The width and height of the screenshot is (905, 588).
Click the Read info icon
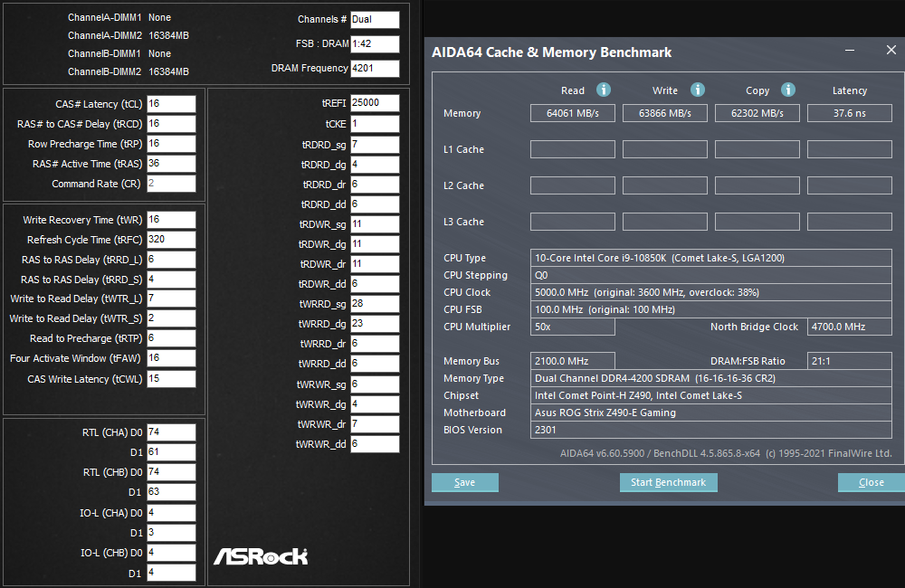(603, 90)
